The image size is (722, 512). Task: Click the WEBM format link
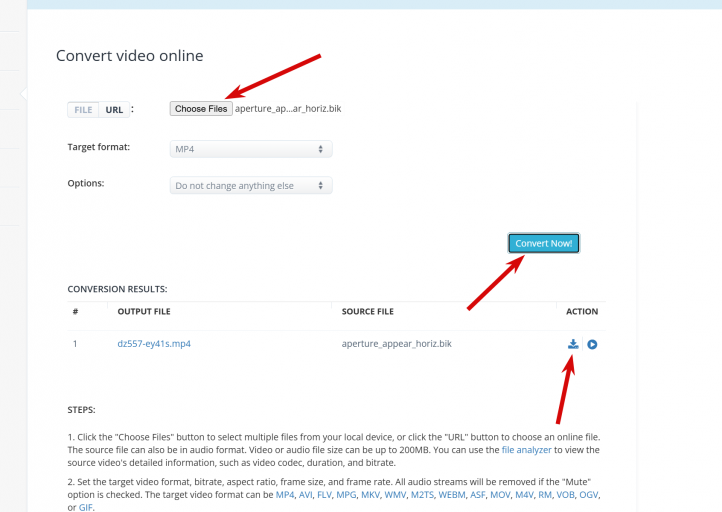click(x=452, y=495)
